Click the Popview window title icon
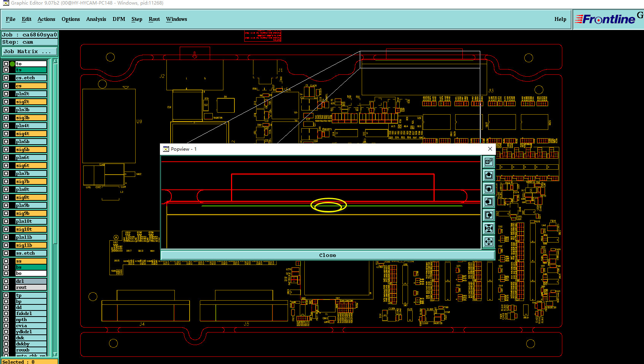This screenshot has width=644, height=364. click(x=166, y=149)
